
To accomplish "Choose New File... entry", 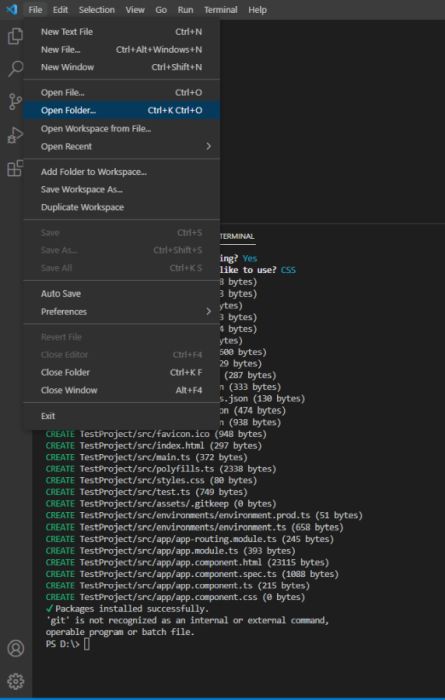I will (x=121, y=50).
